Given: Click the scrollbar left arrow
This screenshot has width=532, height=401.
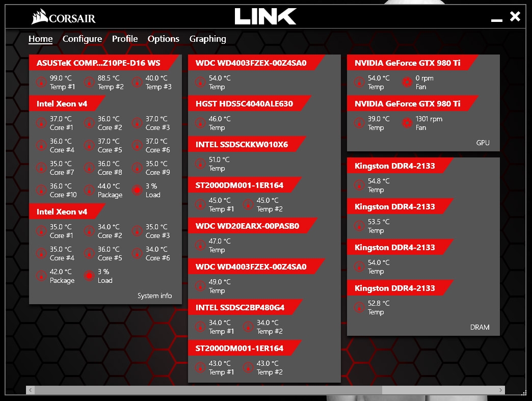Looking at the screenshot, I should coord(30,390).
